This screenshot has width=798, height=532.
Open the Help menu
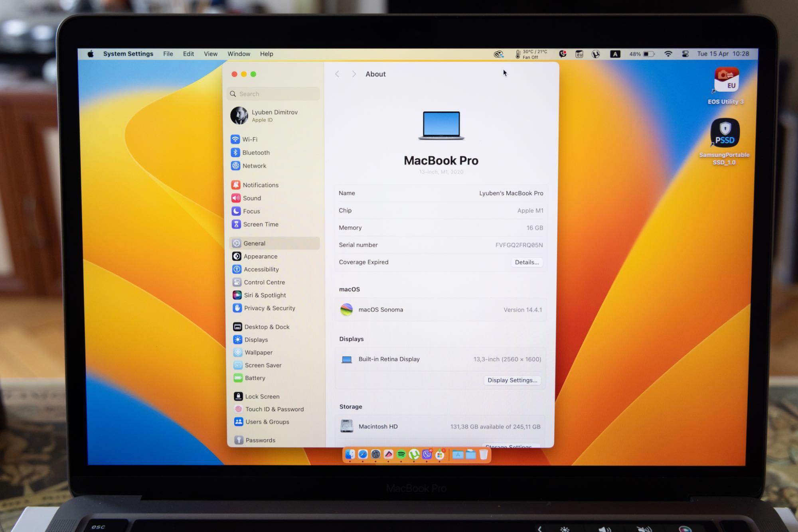[267, 54]
